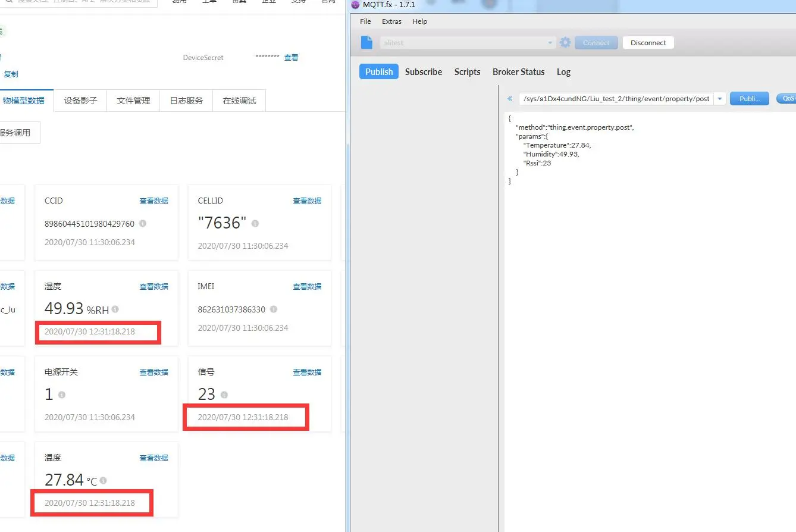Open 查看数据 link on 电源开关 card
The width and height of the screenshot is (796, 532).
point(153,373)
